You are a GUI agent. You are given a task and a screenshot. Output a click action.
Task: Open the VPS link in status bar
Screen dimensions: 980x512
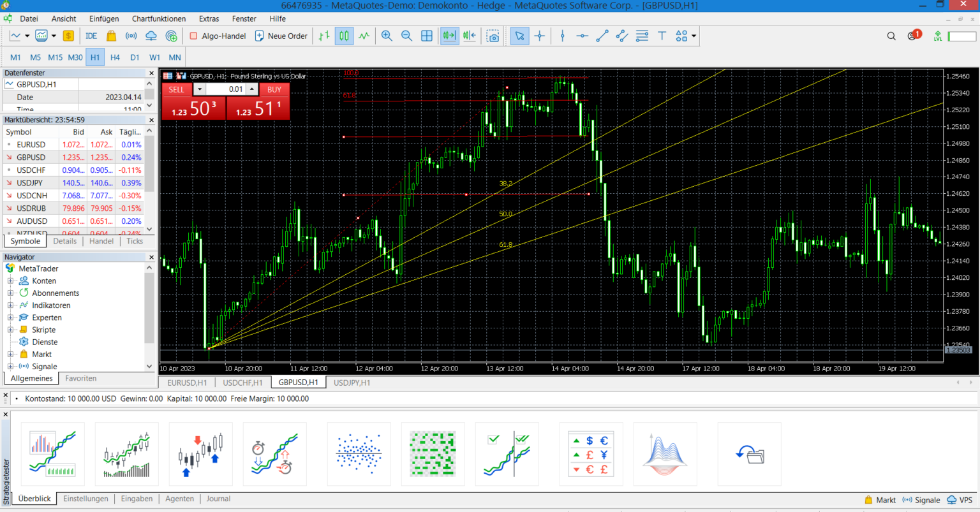click(x=960, y=500)
